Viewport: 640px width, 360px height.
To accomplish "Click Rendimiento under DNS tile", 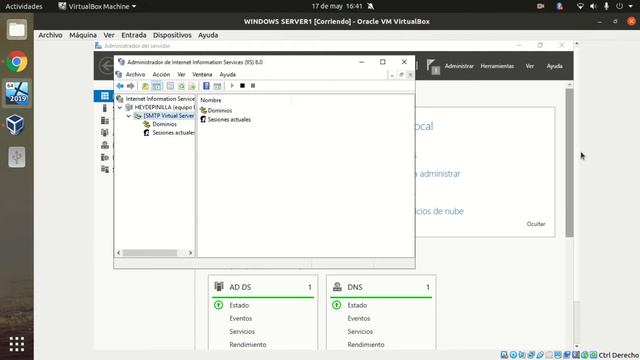I will pos(366,344).
